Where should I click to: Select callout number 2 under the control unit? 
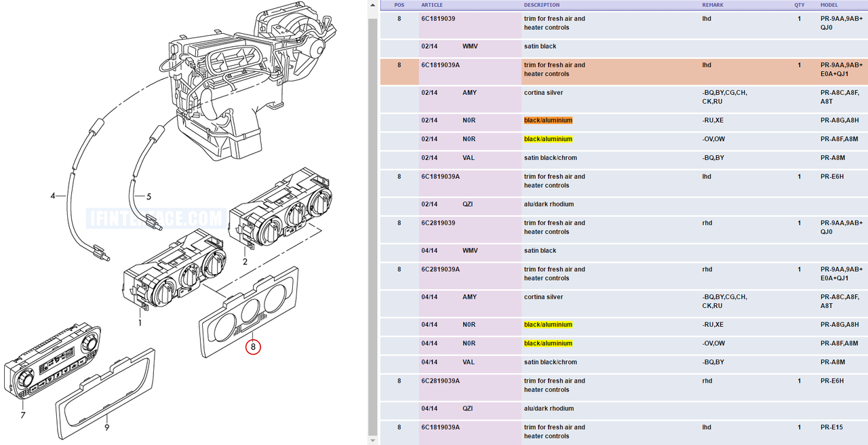pos(245,262)
